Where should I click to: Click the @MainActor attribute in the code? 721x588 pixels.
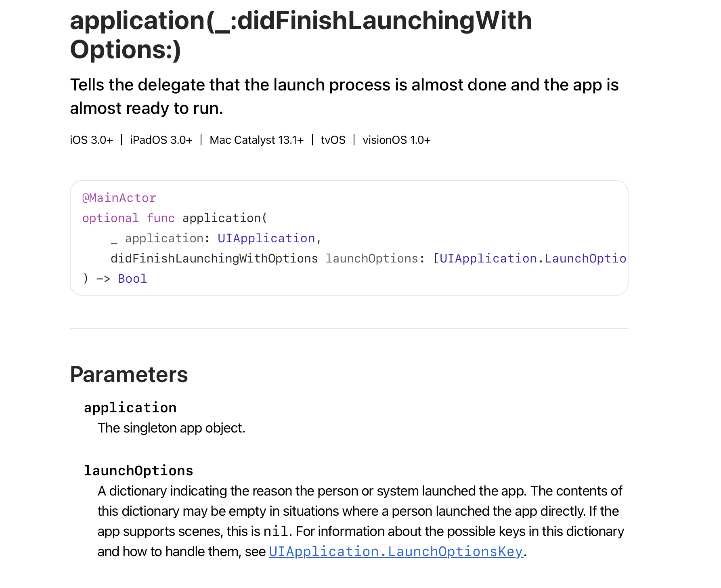(x=119, y=198)
